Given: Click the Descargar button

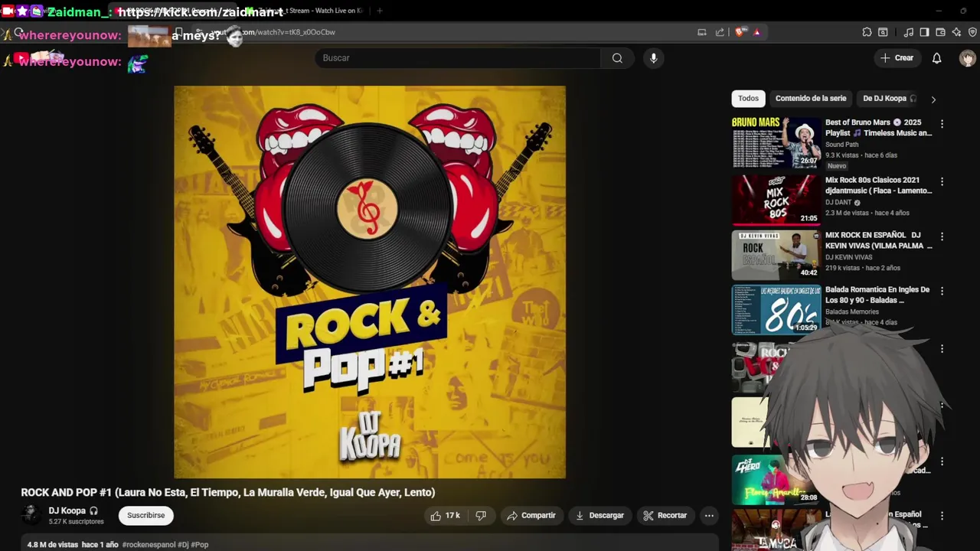Looking at the screenshot, I should [x=599, y=516].
